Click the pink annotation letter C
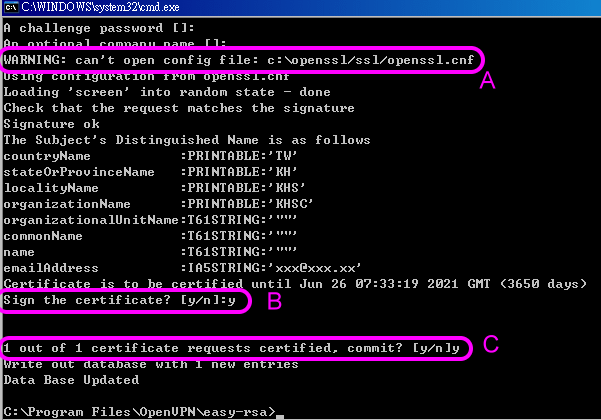 pyautogui.click(x=490, y=346)
